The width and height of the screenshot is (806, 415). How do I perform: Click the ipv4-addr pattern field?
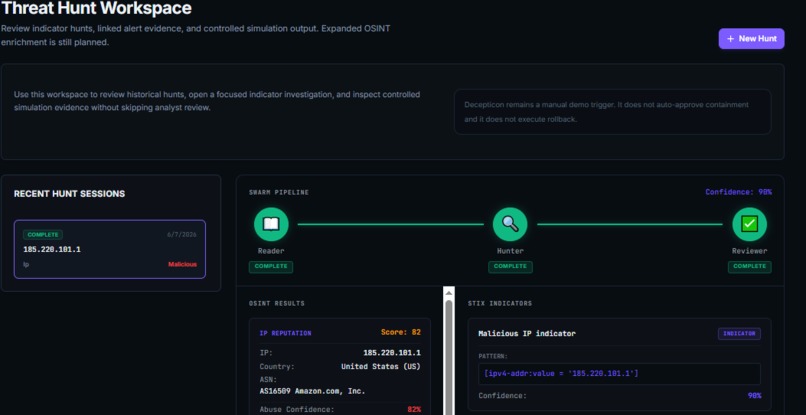point(619,374)
